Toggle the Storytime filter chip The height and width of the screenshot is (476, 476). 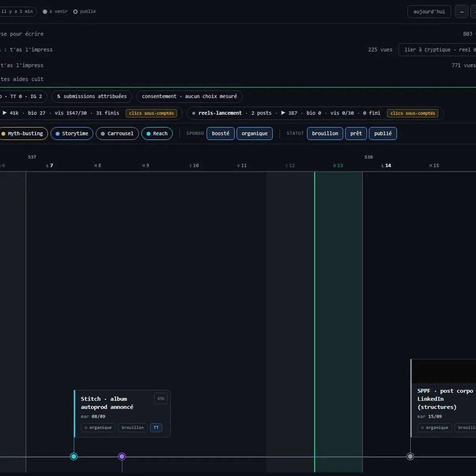point(72,134)
